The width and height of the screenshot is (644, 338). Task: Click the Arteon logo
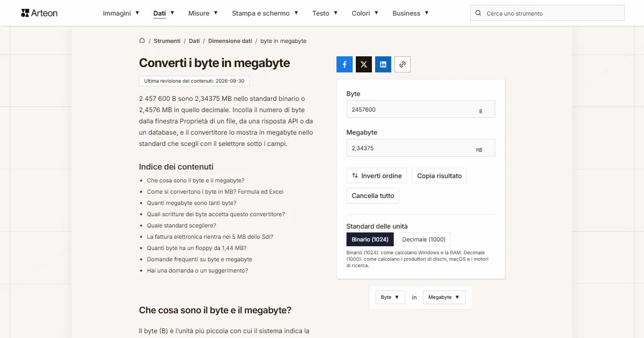[39, 13]
